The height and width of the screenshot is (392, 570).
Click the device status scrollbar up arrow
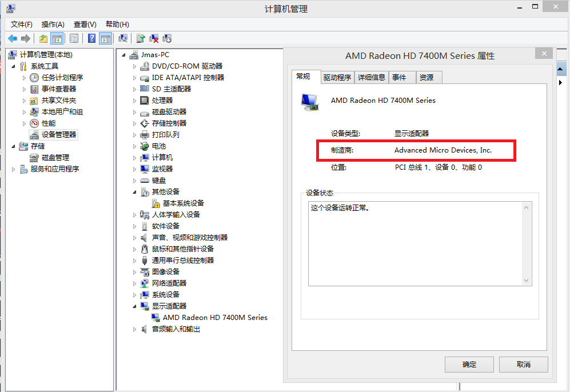pyautogui.click(x=527, y=207)
